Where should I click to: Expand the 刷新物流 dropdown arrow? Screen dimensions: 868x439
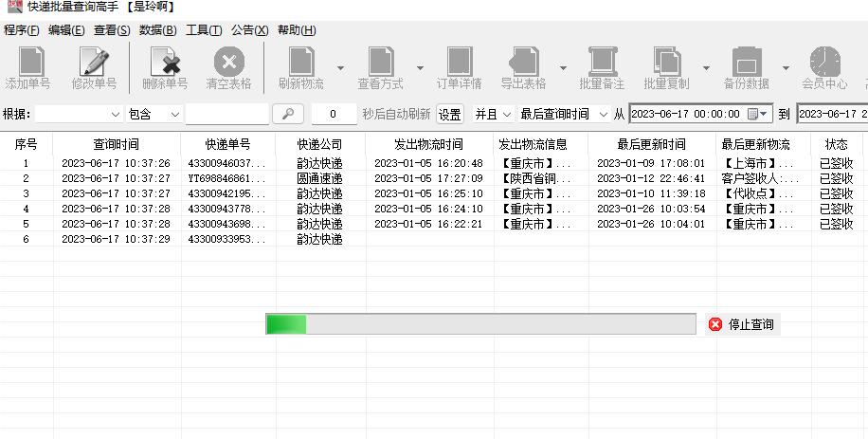click(x=340, y=68)
